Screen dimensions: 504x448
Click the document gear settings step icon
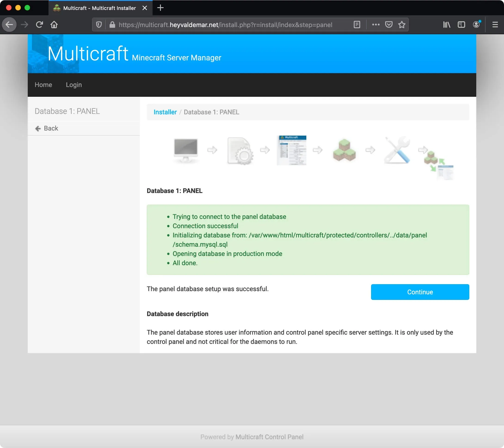[240, 151]
